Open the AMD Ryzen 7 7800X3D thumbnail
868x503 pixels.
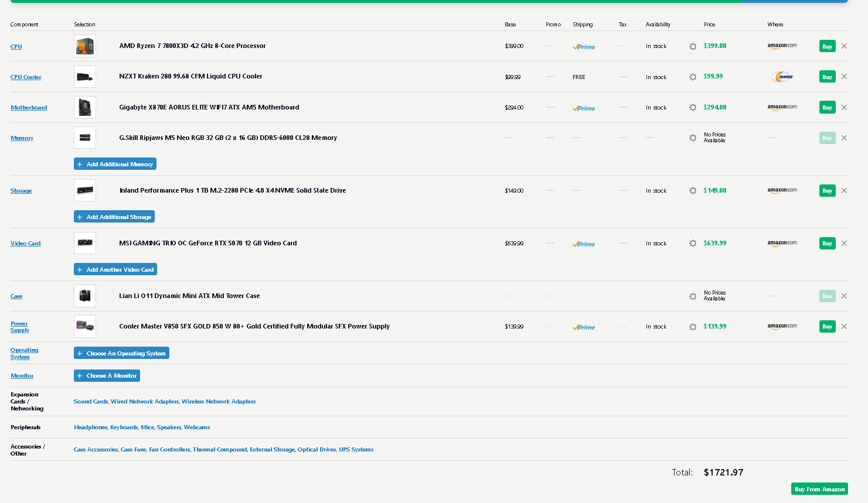(85, 46)
